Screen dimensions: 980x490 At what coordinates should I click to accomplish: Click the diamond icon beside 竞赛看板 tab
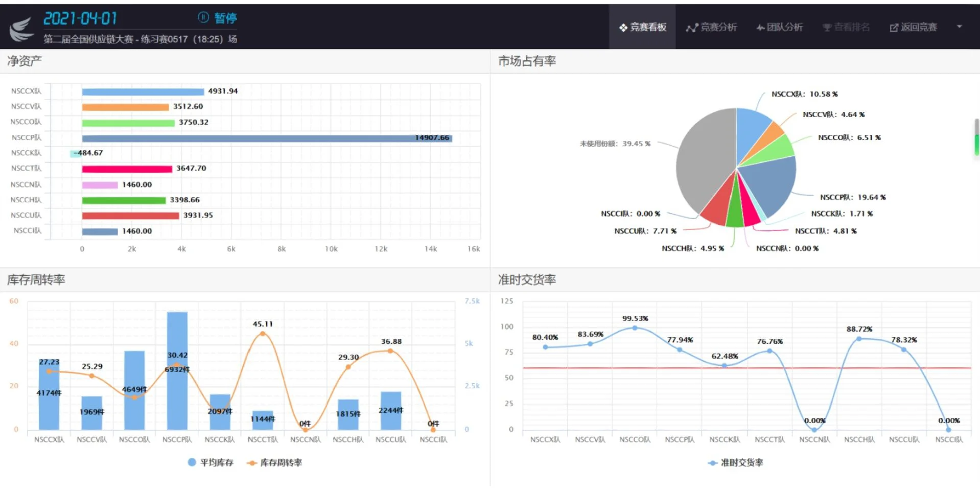pyautogui.click(x=622, y=27)
